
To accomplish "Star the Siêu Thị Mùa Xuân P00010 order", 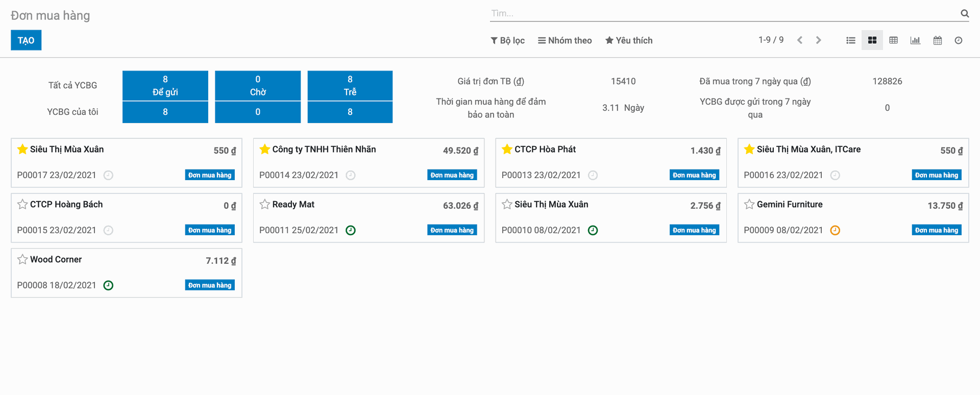I will (507, 204).
